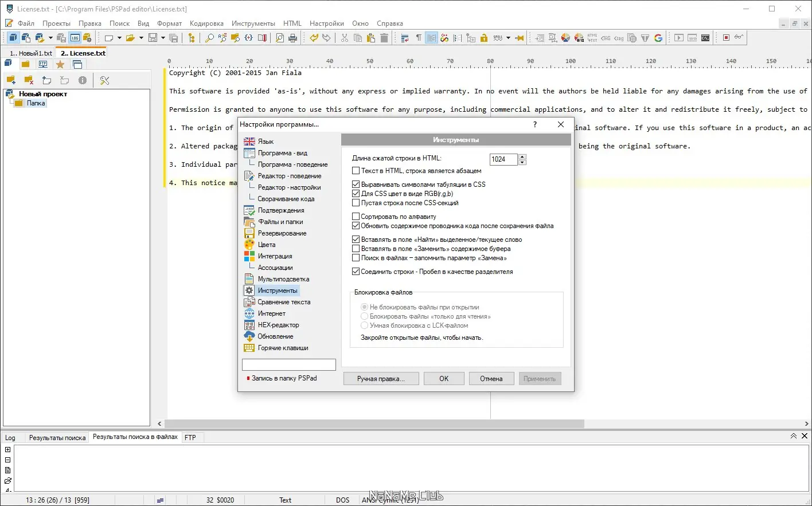812x506 pixels.
Task: Select 'HEX-редактор' in settings list
Action: click(x=278, y=325)
